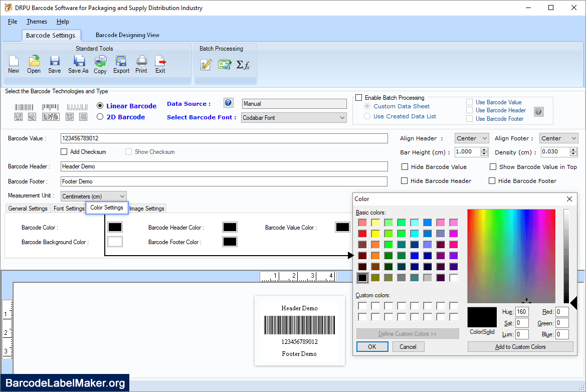Open the Align Header dropdown
The image size is (586, 392).
point(472,138)
